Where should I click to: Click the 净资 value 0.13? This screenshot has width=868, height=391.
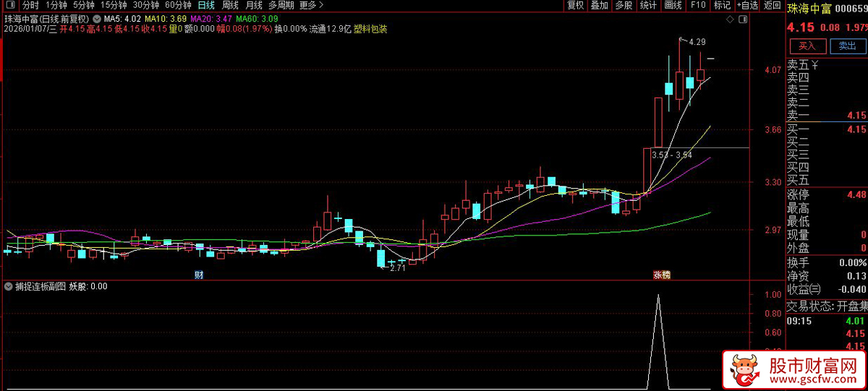857,276
